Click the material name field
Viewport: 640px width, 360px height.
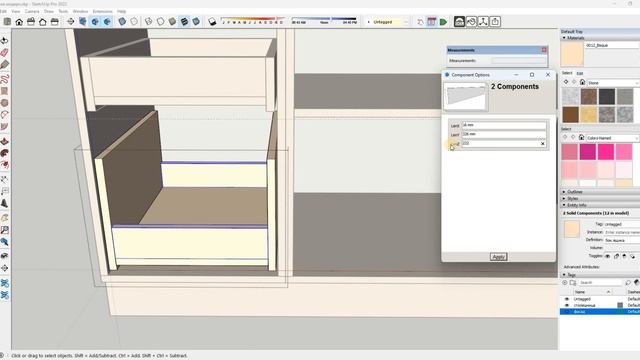(612, 45)
